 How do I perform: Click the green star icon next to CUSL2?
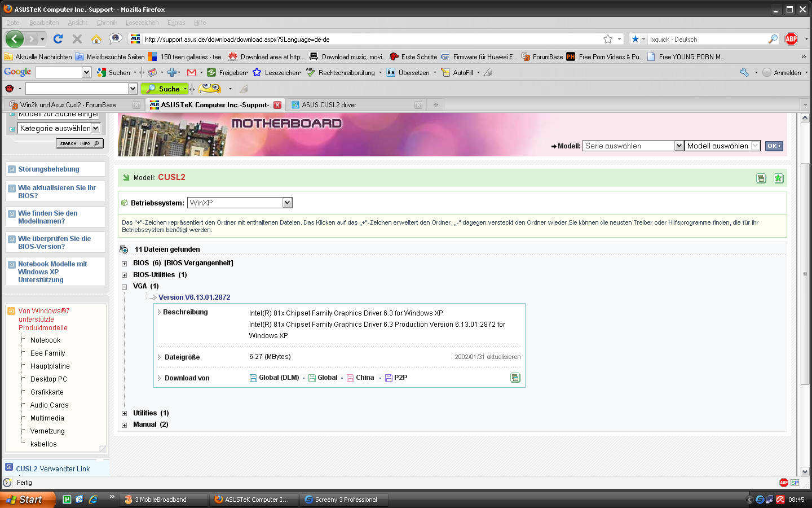(x=778, y=178)
